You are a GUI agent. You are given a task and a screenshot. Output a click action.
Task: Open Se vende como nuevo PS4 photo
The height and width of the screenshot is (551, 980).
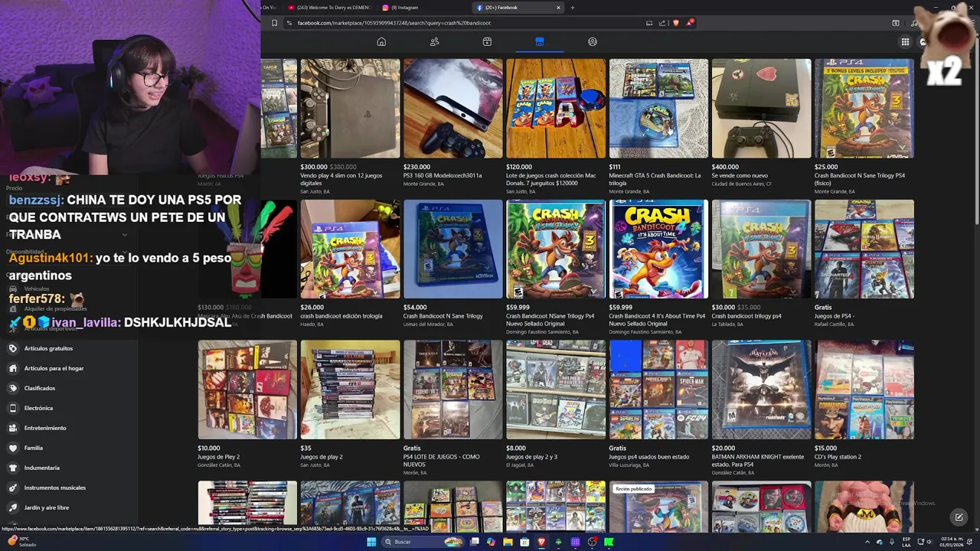click(x=761, y=109)
